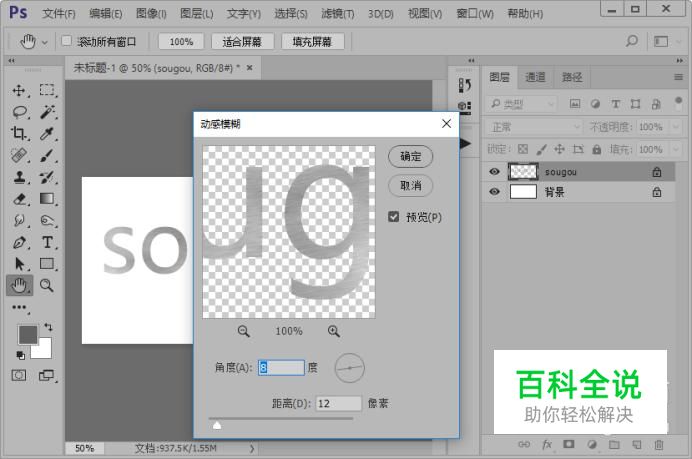
Task: Close the Motion Blur dialog
Action: [446, 124]
